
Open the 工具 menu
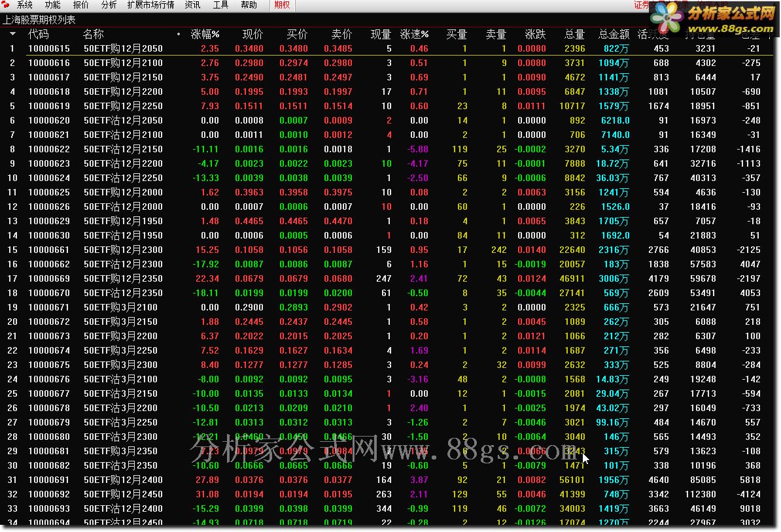point(220,5)
